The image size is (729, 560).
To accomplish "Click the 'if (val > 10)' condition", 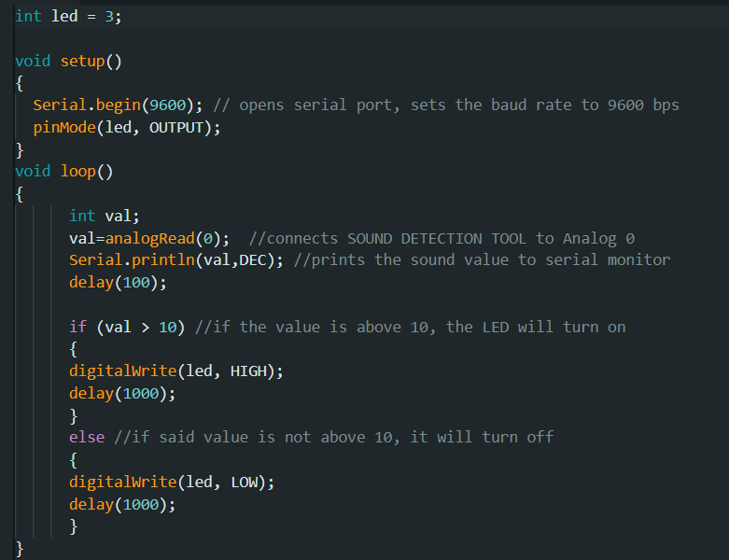I will click(x=126, y=327).
